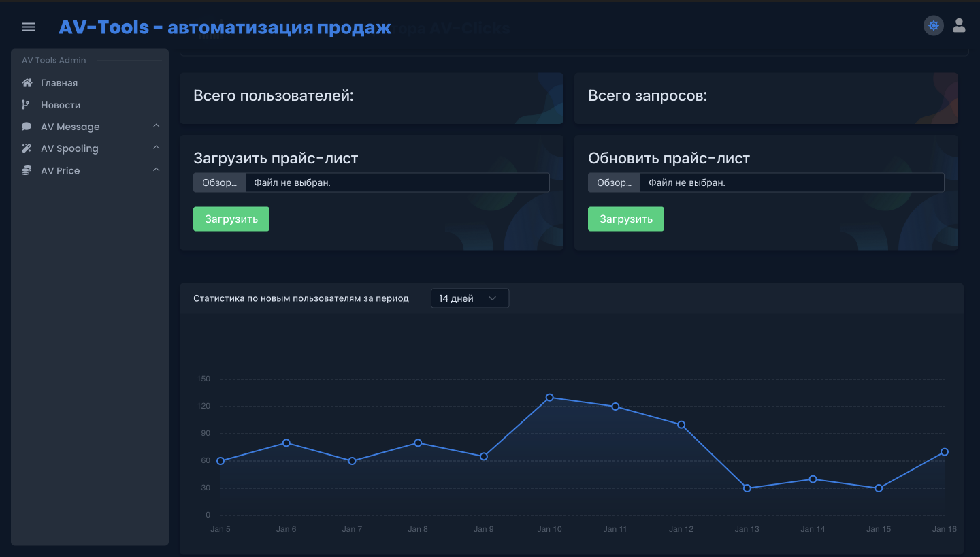Open the user profile icon
The width and height of the screenshot is (980, 557).
coord(959,25)
